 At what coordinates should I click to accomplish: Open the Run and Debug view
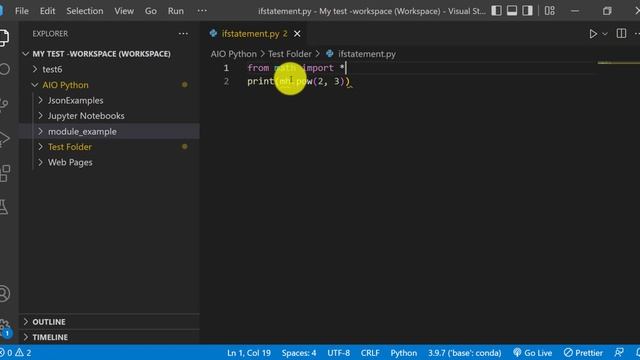[4, 139]
